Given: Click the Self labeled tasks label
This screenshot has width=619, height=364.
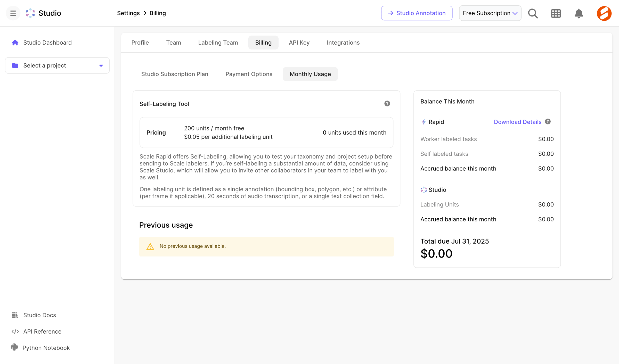Looking at the screenshot, I should [x=444, y=154].
